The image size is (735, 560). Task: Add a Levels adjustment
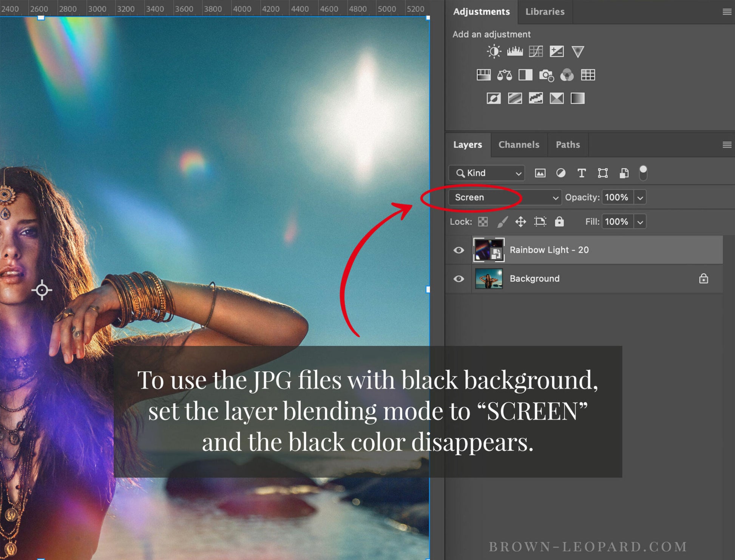515,51
